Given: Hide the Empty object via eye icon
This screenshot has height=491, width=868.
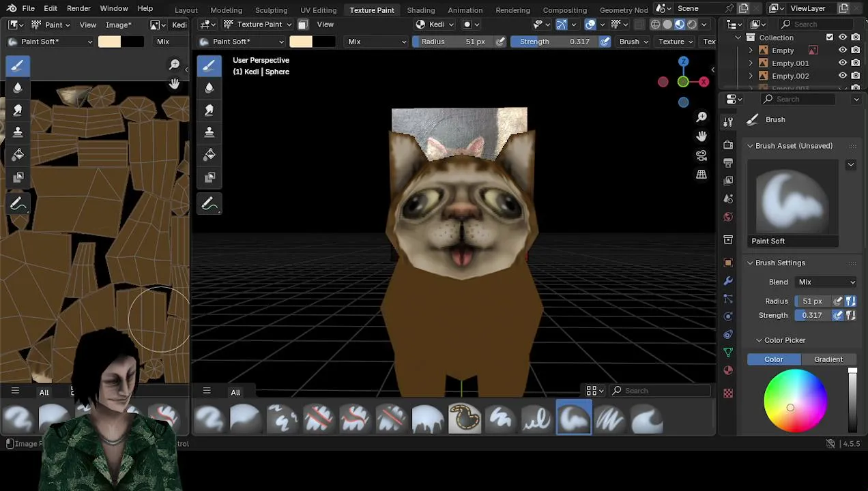Looking at the screenshot, I should point(843,50).
